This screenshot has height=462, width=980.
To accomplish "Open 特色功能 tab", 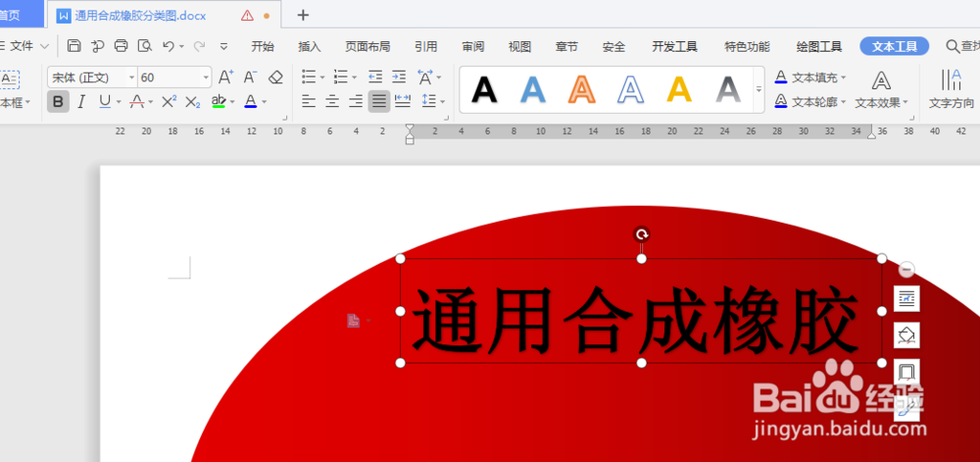I will (747, 46).
